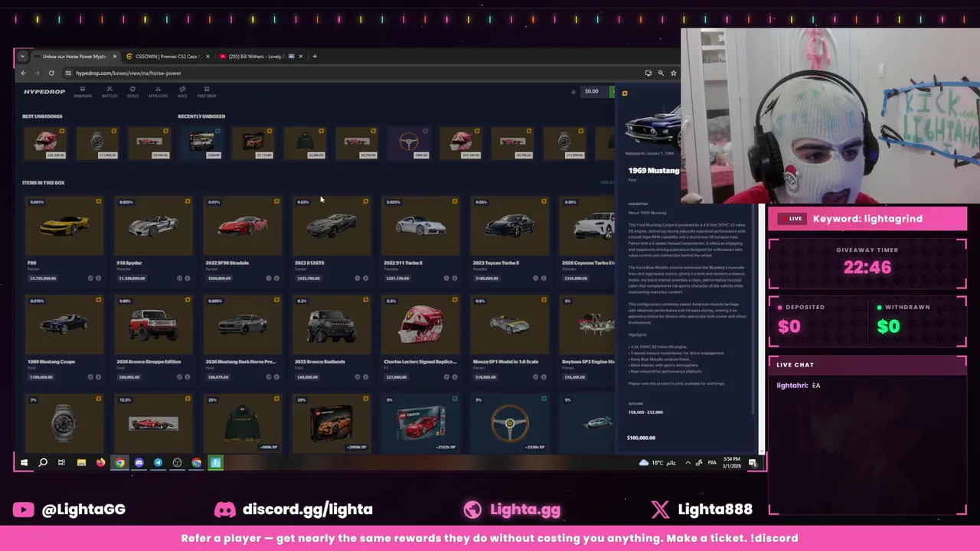Click the Recently Unboxed heading

pos(201,116)
